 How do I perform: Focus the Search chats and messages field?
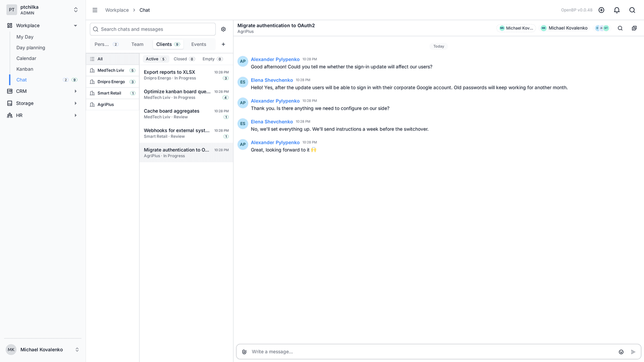[153, 29]
